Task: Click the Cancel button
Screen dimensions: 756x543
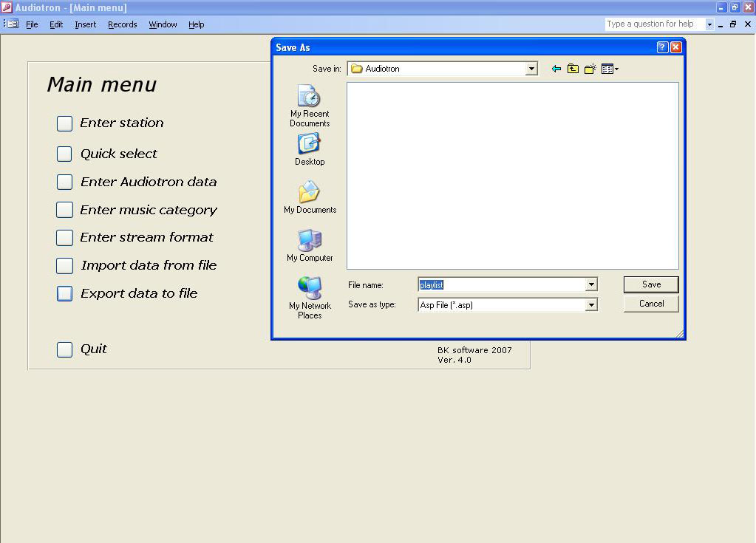Action: point(651,304)
